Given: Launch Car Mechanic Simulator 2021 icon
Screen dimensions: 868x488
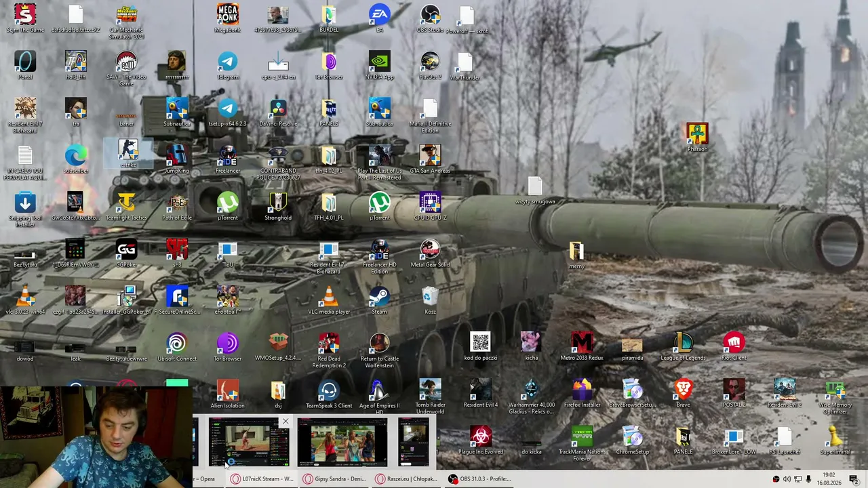Looking at the screenshot, I should (126, 21).
